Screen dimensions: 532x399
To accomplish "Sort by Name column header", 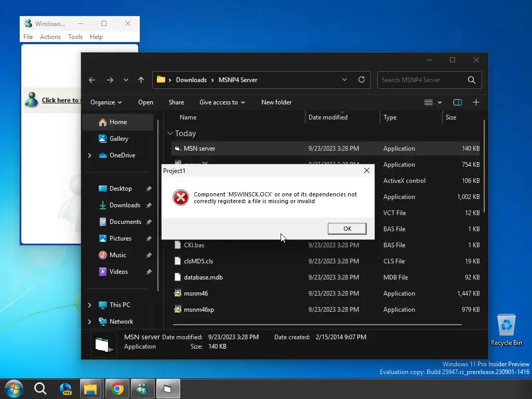I will (188, 117).
